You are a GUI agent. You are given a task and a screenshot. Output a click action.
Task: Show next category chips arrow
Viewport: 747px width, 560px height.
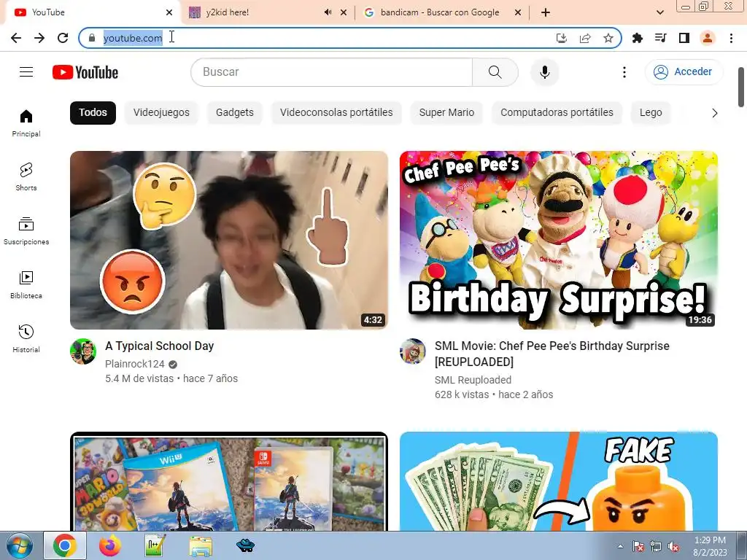(x=714, y=113)
